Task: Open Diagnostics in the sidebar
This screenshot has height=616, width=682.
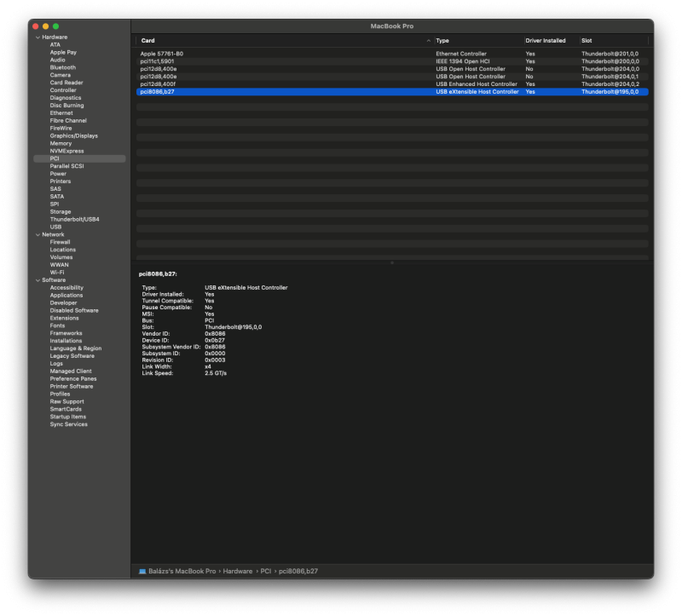Action: (66, 98)
